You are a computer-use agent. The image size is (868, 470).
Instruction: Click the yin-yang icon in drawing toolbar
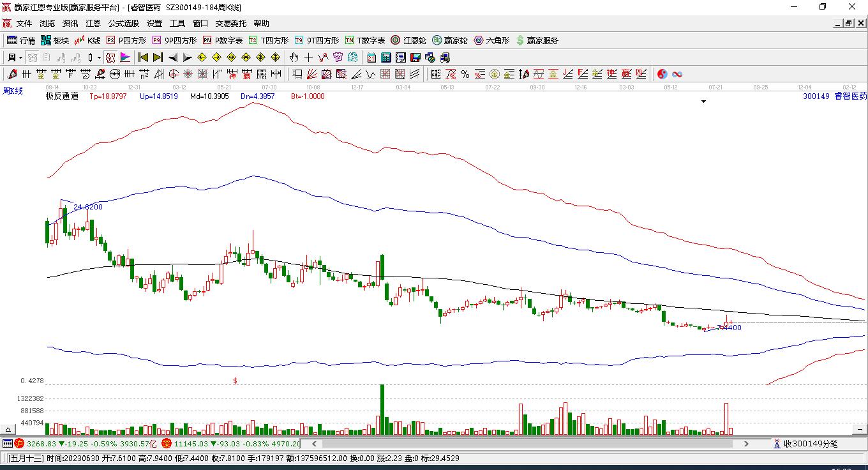pos(662,74)
